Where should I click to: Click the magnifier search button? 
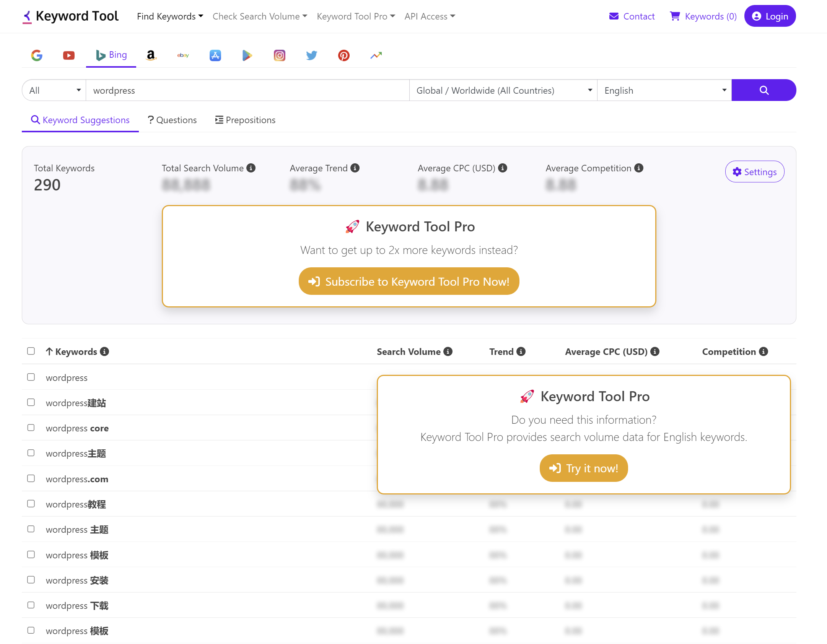coord(764,90)
